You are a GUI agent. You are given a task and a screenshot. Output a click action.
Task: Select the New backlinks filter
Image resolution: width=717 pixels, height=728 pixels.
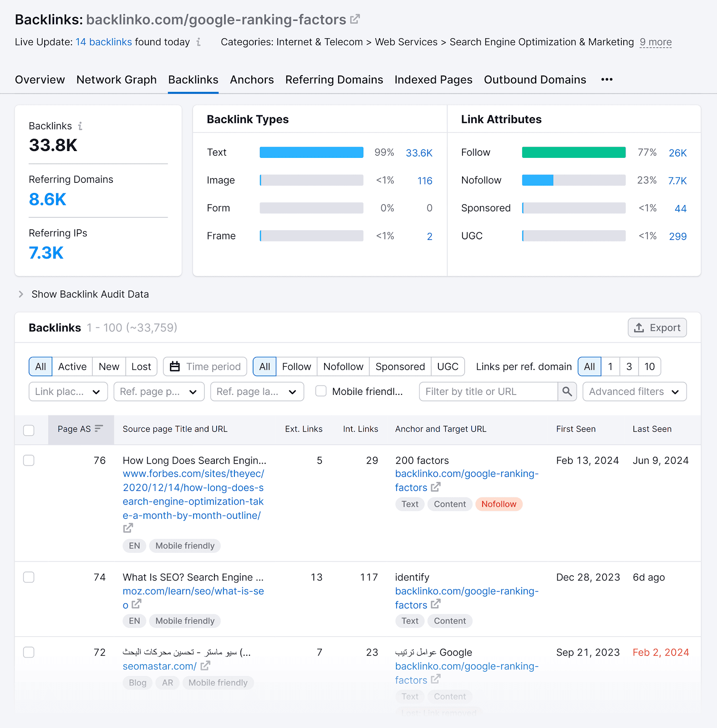[x=109, y=367]
